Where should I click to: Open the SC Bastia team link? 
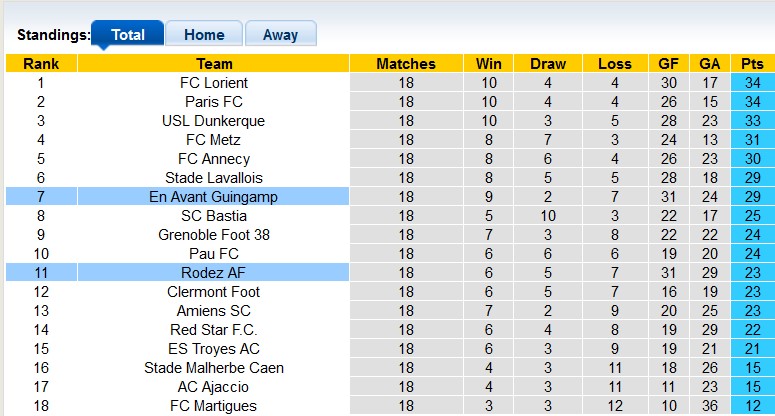click(214, 216)
